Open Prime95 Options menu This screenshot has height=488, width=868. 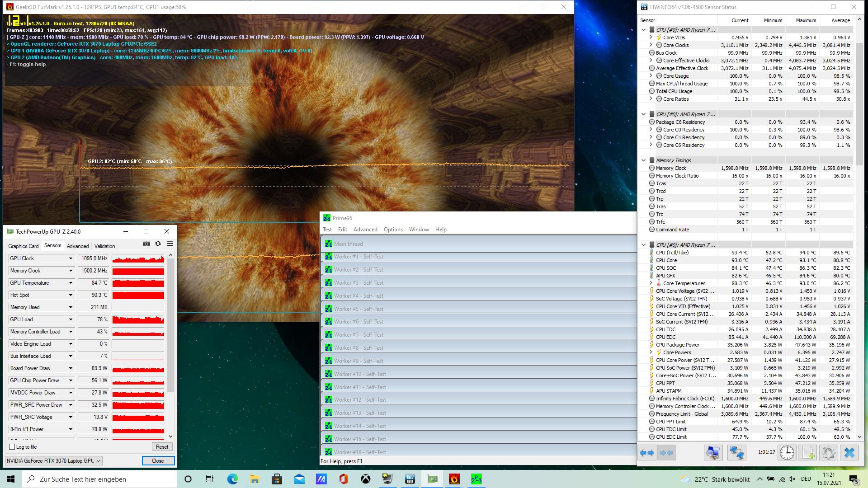[x=393, y=230]
